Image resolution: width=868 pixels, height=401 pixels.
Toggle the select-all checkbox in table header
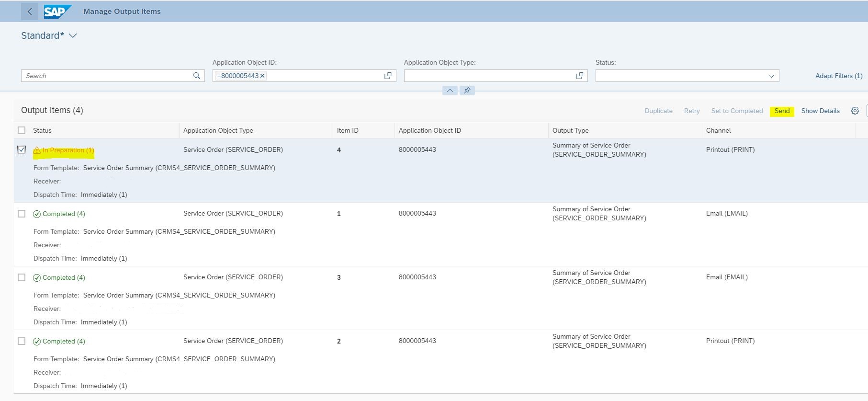click(x=22, y=130)
